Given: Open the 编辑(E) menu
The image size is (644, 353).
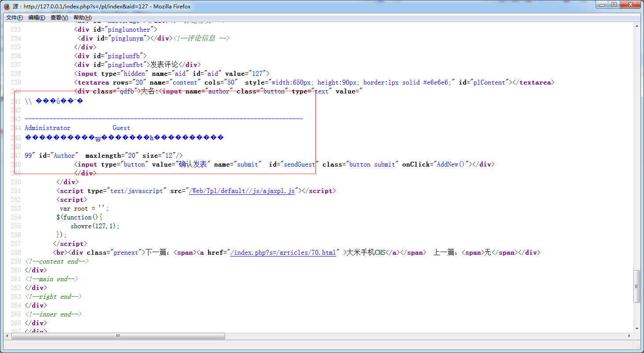Looking at the screenshot, I should (37, 18).
